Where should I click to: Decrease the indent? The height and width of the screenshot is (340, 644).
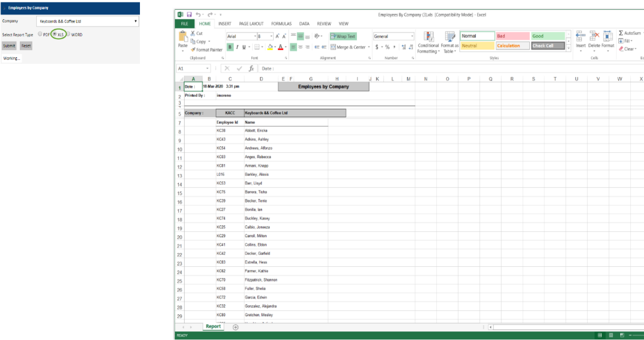pos(317,47)
